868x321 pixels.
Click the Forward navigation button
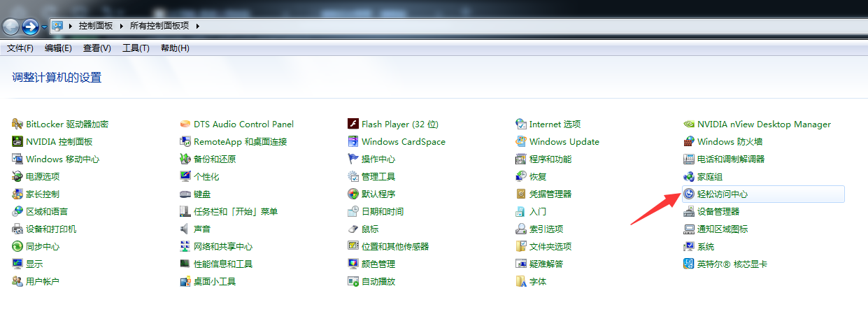point(30,27)
